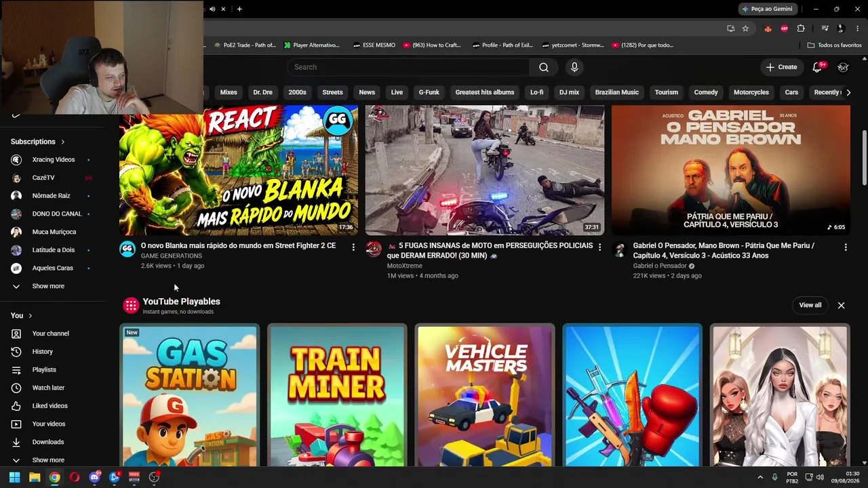Click the page vertical scrollbar thumb

point(864,157)
